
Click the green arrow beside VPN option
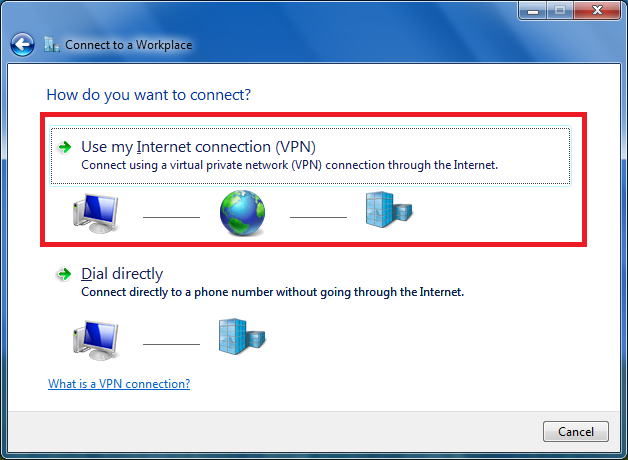click(x=64, y=147)
